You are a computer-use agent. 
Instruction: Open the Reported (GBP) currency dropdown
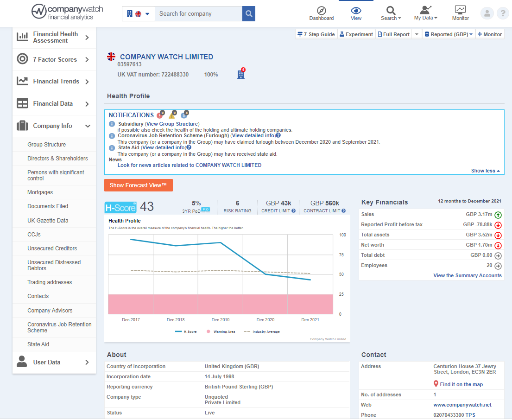pos(449,34)
